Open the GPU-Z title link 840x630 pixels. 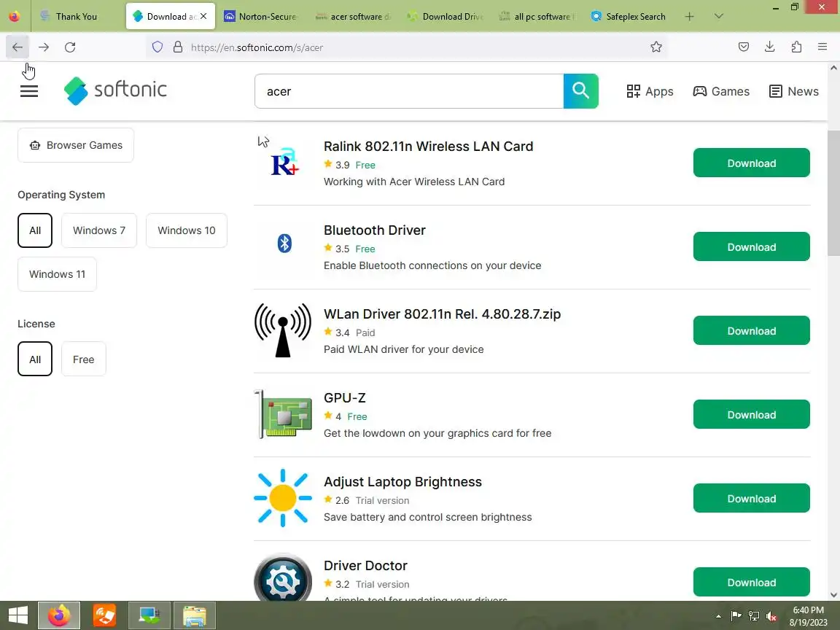pos(344,398)
